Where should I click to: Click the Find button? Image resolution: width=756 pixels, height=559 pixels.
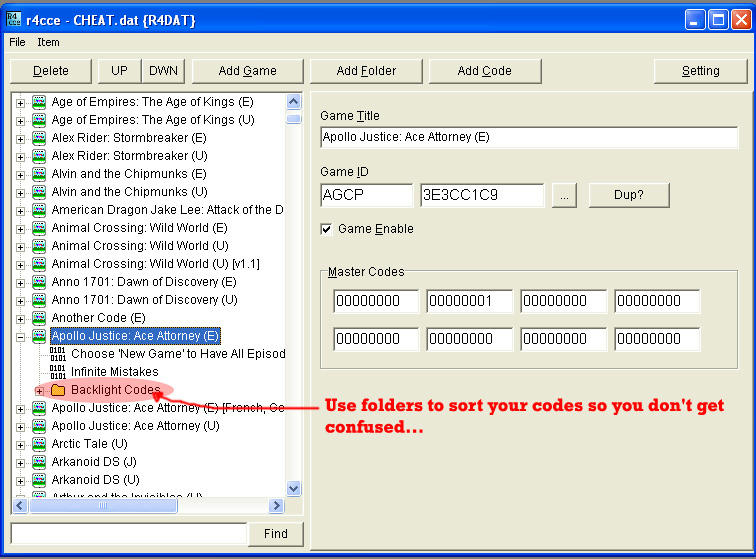click(x=275, y=534)
